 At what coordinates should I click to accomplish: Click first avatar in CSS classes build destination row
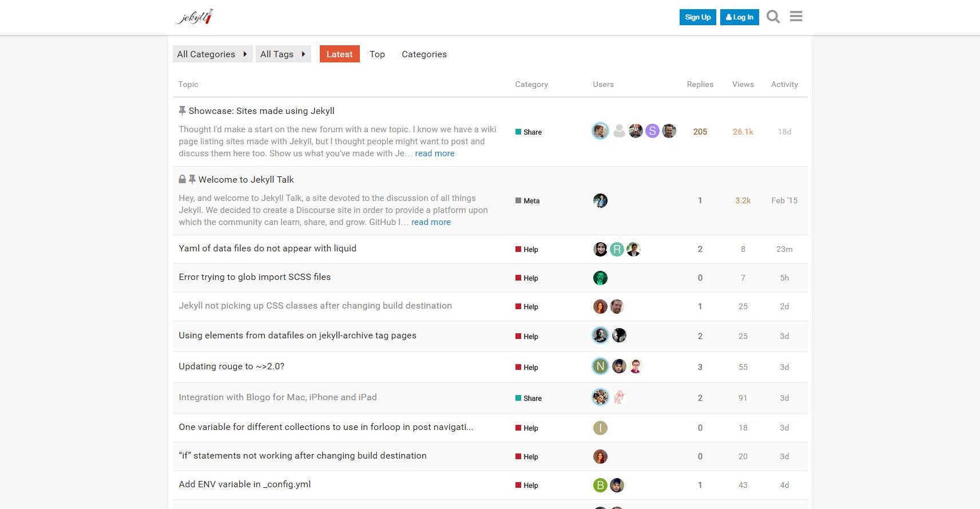pyautogui.click(x=600, y=306)
